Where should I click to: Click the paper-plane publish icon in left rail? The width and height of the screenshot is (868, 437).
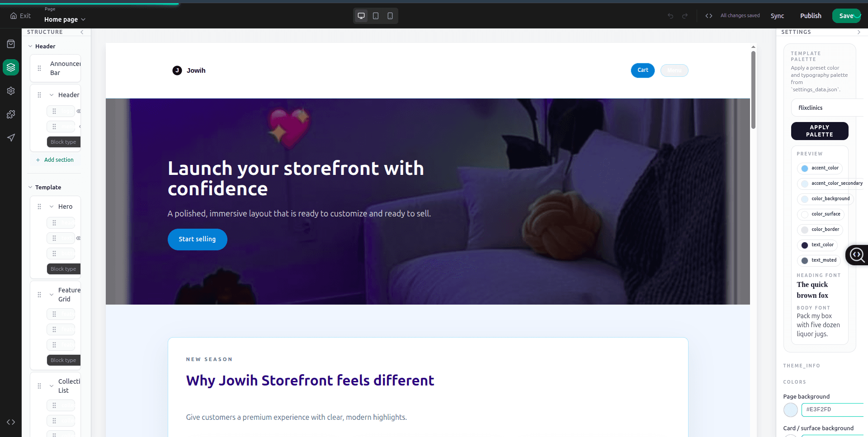pos(11,138)
